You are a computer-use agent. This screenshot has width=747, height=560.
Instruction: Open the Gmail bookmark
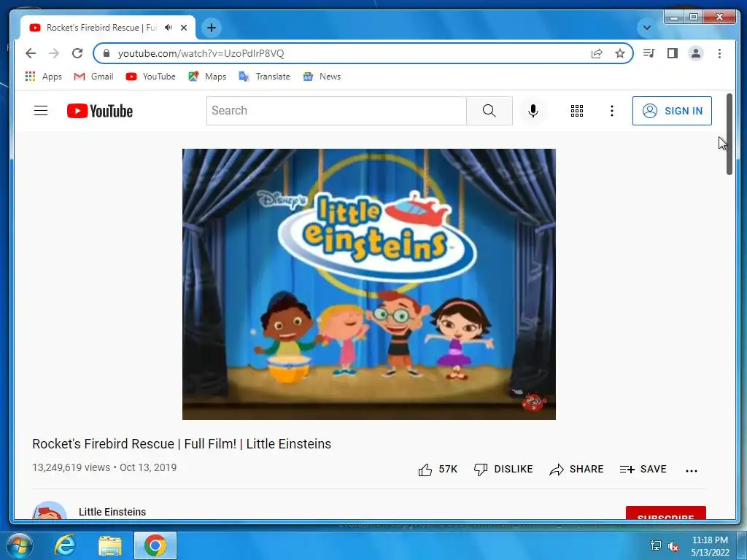[x=93, y=76]
